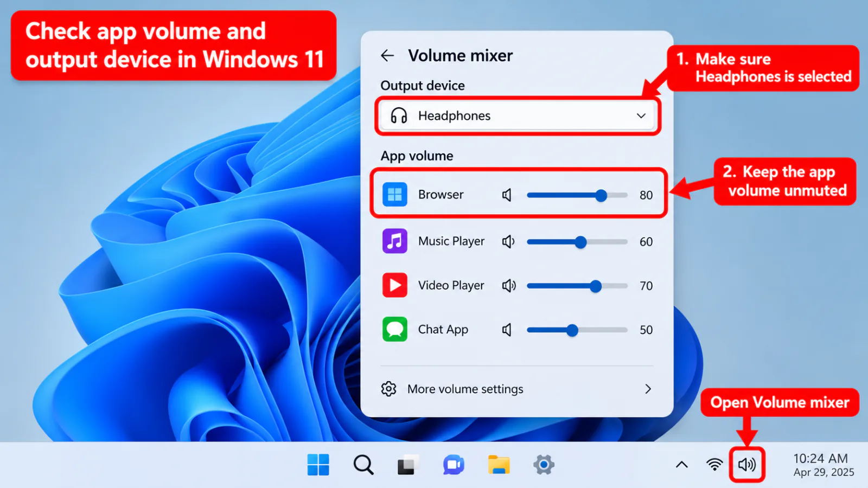Viewport: 868px width, 488px height.
Task: Click the Chat App icon
Action: pyautogui.click(x=395, y=329)
